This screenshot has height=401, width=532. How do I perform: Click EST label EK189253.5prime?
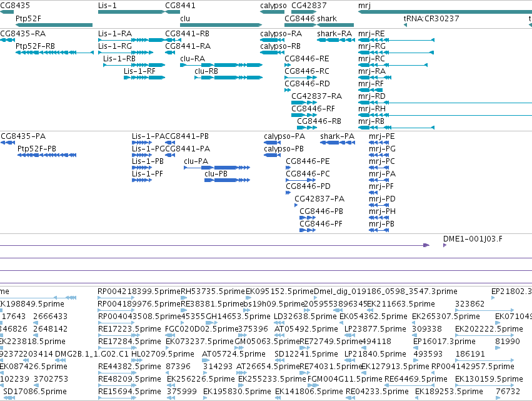click(449, 392)
